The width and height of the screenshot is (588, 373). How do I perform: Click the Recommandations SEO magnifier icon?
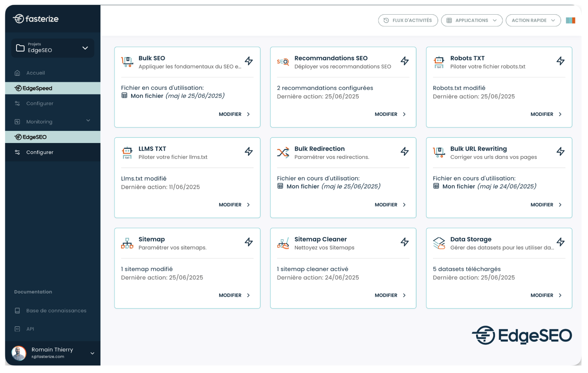283,62
